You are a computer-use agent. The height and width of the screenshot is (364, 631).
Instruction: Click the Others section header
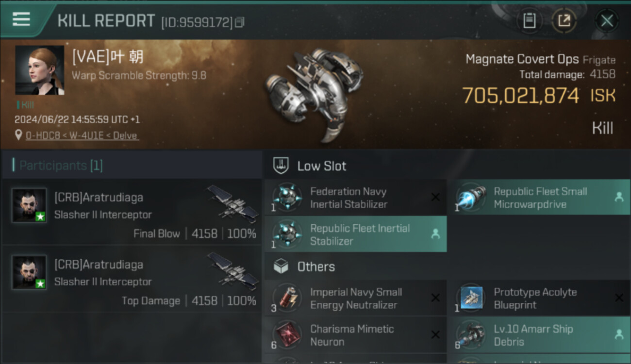click(x=315, y=266)
